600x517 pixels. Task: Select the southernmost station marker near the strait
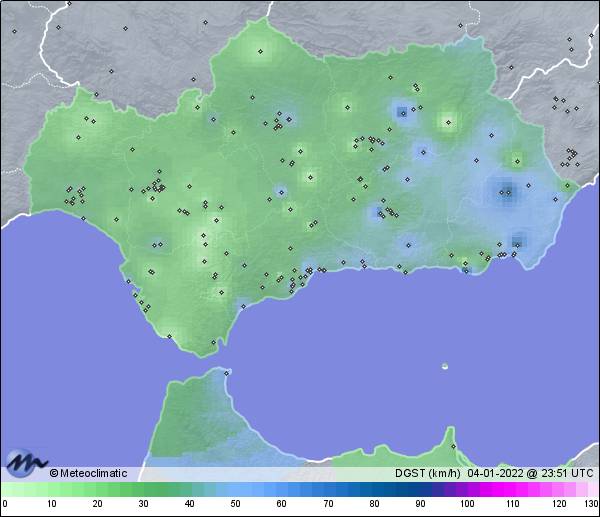[x=212, y=343]
